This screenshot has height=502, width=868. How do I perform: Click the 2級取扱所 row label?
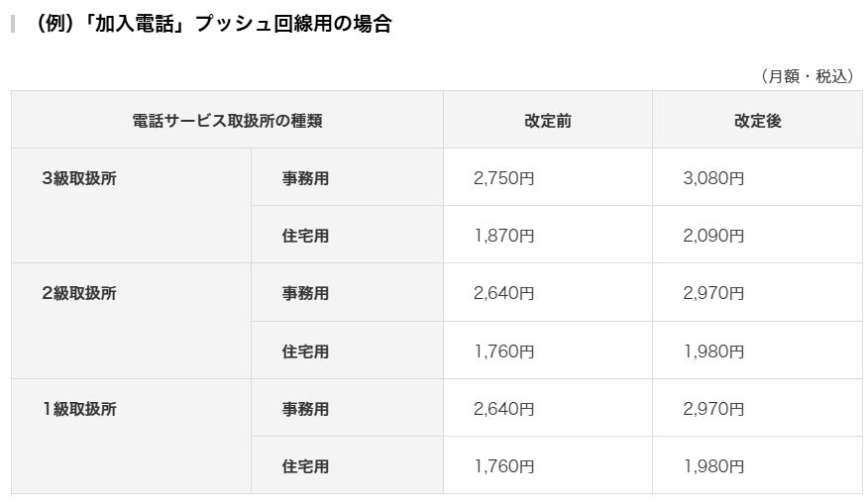[79, 293]
